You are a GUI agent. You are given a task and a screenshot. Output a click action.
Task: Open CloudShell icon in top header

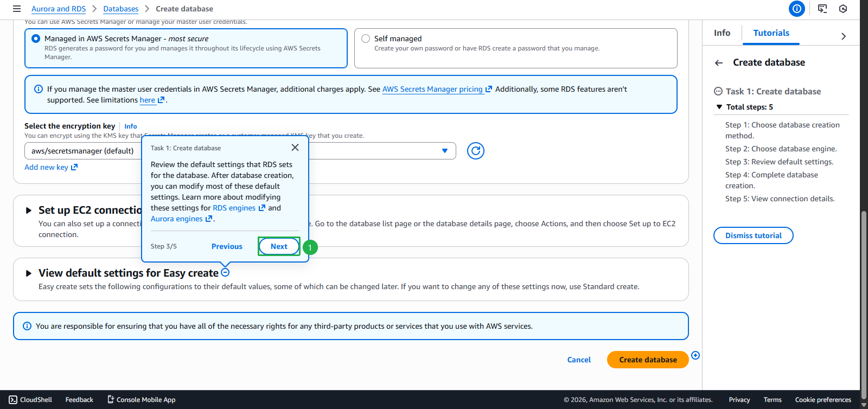click(x=822, y=9)
